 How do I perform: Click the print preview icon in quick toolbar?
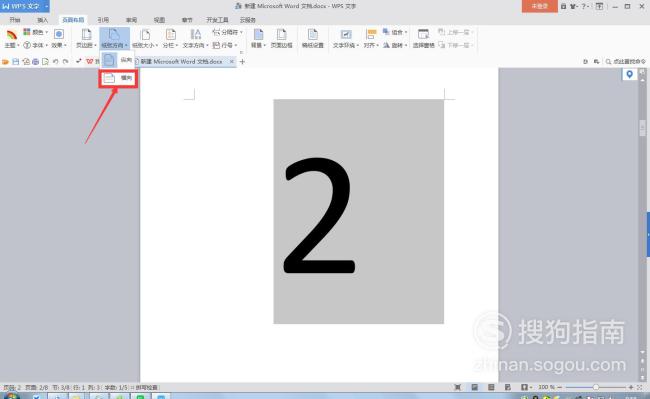click(46, 62)
